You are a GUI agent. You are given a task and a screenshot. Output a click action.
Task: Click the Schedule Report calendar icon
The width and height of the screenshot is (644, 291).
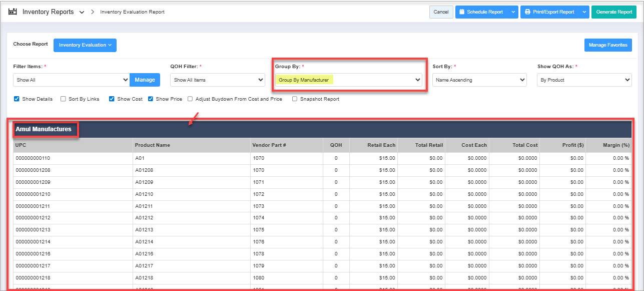(x=462, y=12)
